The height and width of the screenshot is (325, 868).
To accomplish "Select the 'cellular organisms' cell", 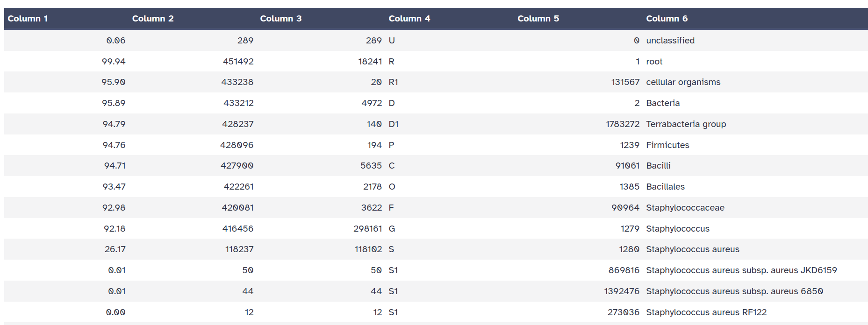I will [x=683, y=82].
